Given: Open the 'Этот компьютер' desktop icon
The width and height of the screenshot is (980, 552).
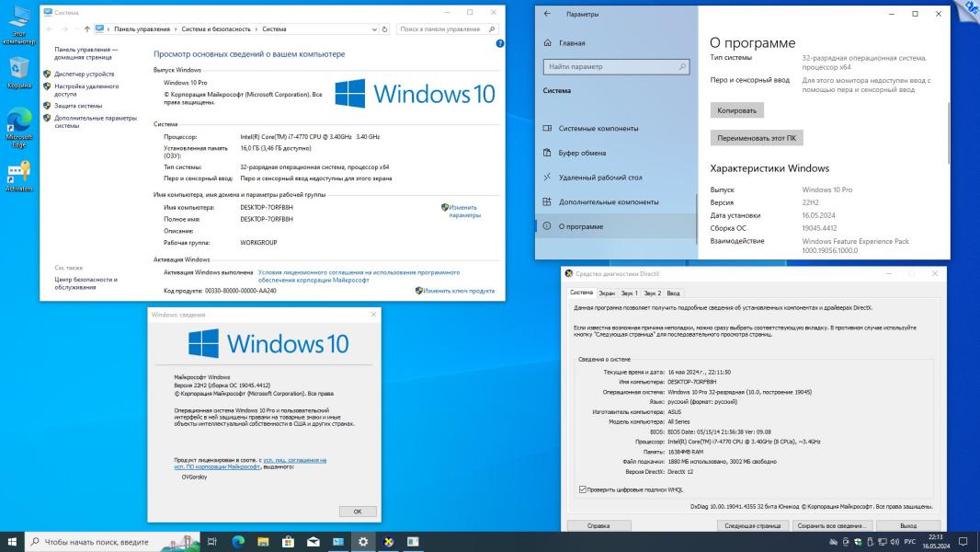Looking at the screenshot, I should click(x=18, y=24).
